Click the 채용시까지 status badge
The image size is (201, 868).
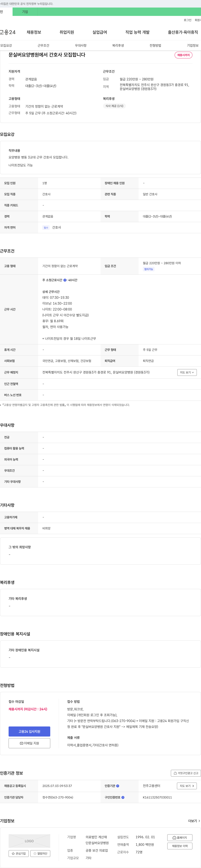[x=183, y=55]
